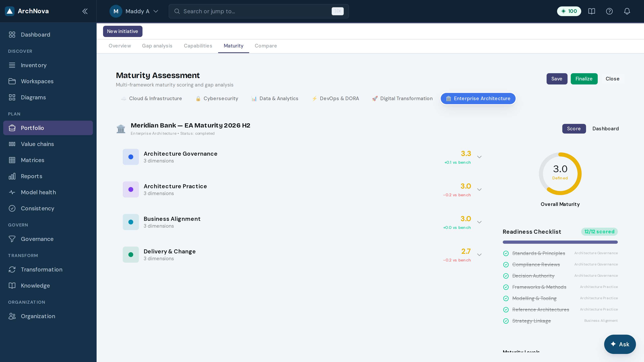Click Architecture Governance blue swatch
Screen dimensions: 644x362
[131, 157]
